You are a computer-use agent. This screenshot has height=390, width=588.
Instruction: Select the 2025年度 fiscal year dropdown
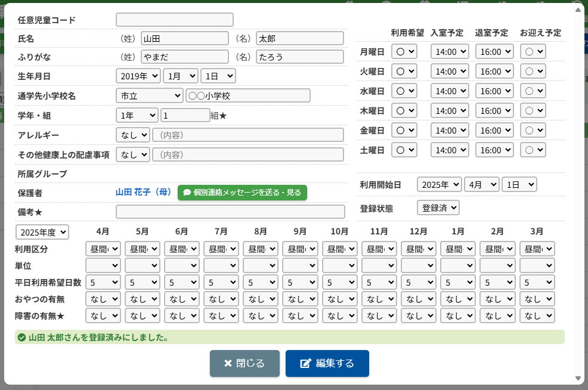42,231
